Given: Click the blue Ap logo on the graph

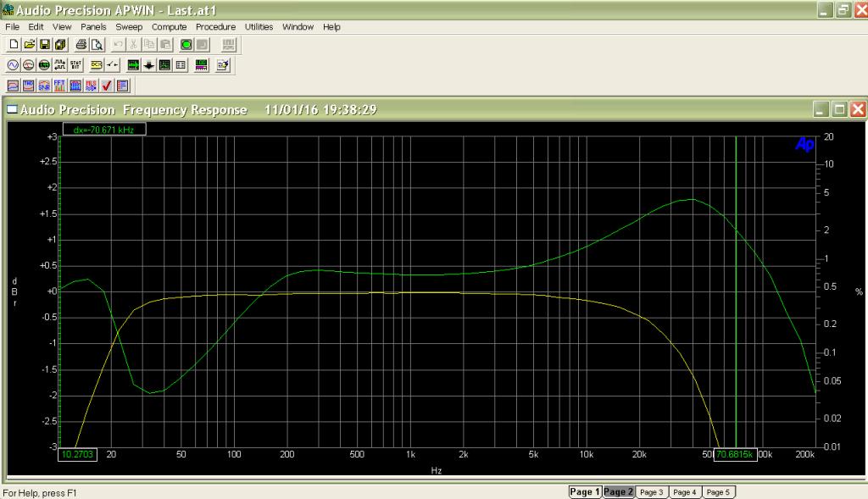Looking at the screenshot, I should tap(805, 144).
